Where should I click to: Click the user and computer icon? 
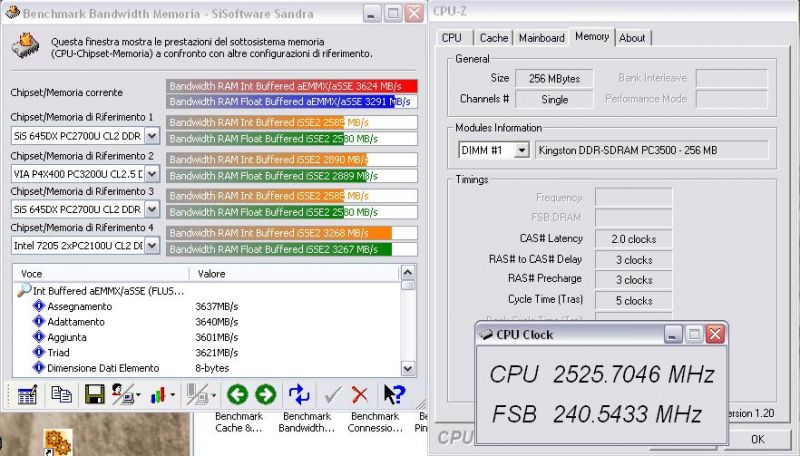click(122, 394)
